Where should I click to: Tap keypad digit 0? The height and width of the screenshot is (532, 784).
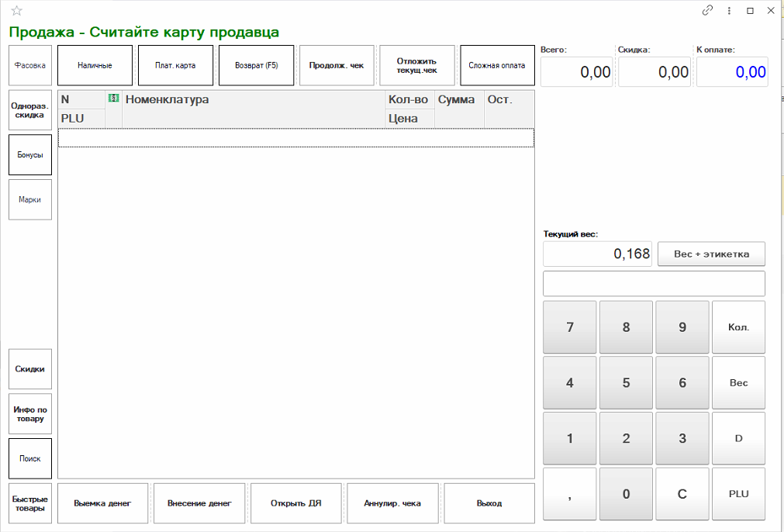coord(626,494)
